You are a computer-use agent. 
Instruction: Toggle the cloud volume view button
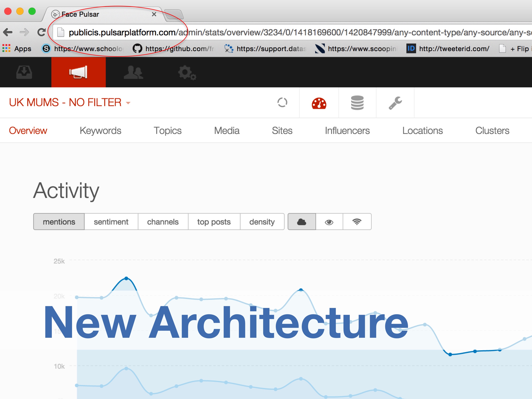point(302,222)
